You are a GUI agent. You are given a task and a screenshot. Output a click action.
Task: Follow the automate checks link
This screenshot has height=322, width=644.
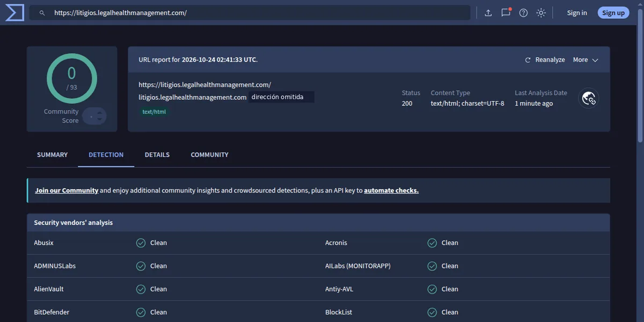coord(391,191)
